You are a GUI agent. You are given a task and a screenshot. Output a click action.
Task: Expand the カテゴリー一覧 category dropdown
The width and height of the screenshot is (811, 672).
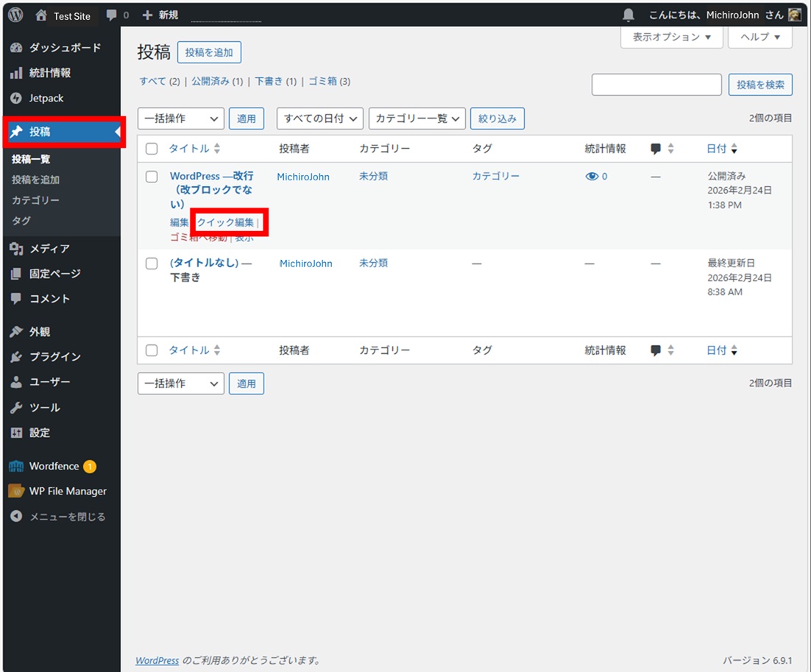[417, 119]
